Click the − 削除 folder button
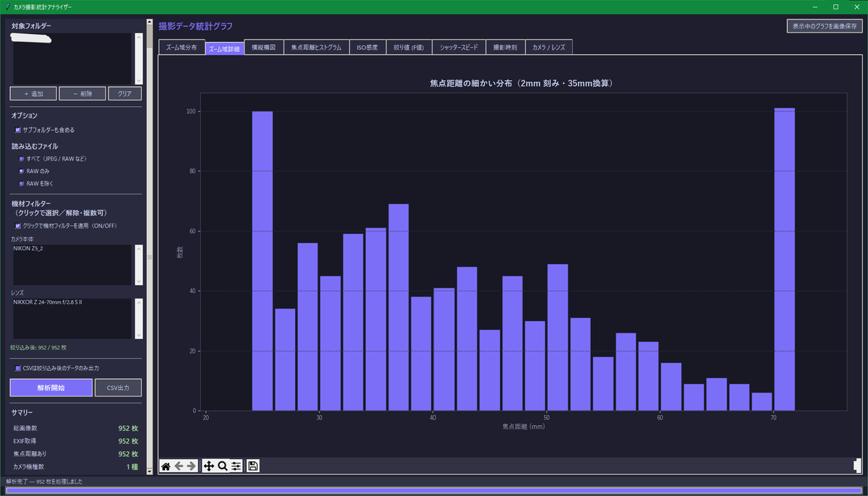Viewport: 868px width, 496px height. (82, 93)
